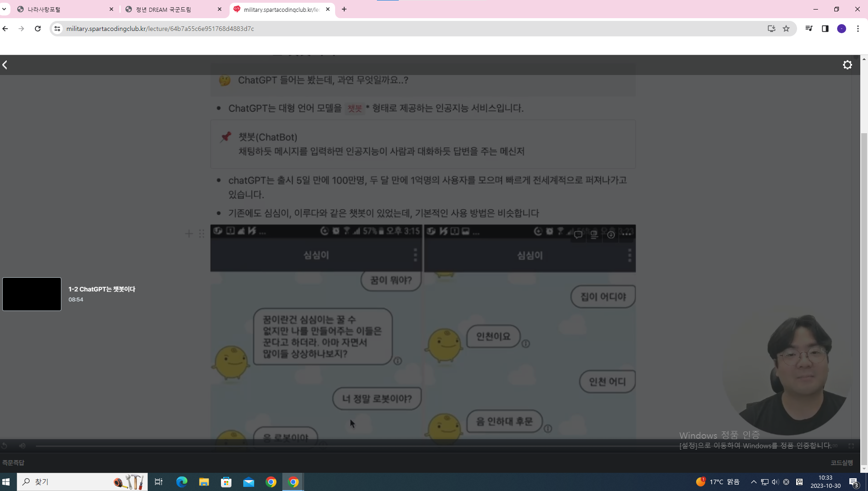Navigate forward in Chrome
868x491 pixels.
(21, 29)
